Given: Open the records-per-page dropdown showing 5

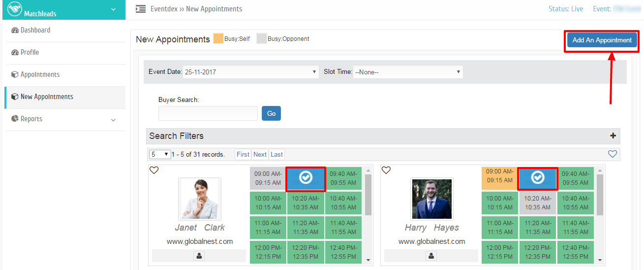Looking at the screenshot, I should tap(159, 154).
